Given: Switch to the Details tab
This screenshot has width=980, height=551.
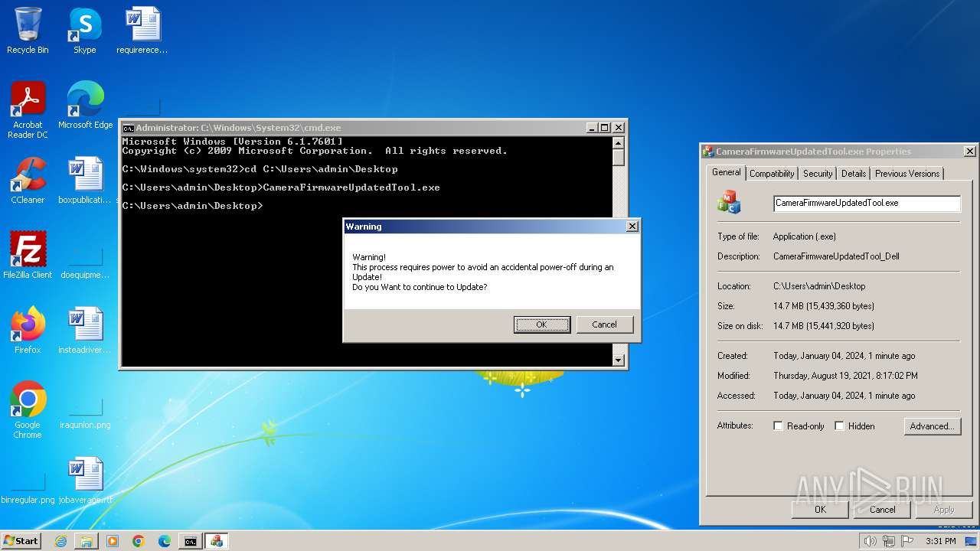Looking at the screenshot, I should [854, 174].
